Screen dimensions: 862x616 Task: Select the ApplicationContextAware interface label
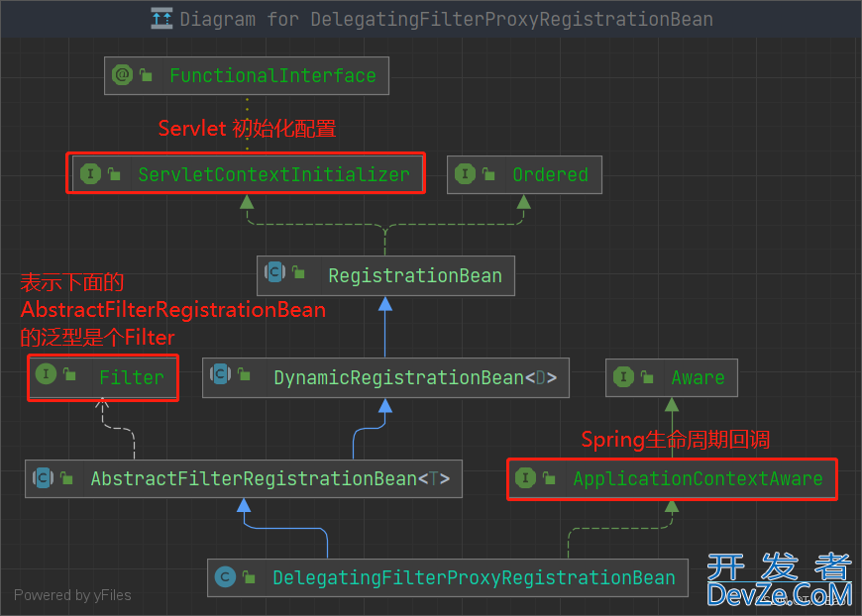(x=698, y=478)
